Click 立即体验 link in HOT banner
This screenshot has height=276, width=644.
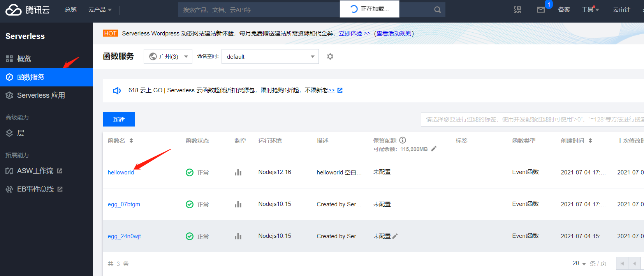click(354, 33)
